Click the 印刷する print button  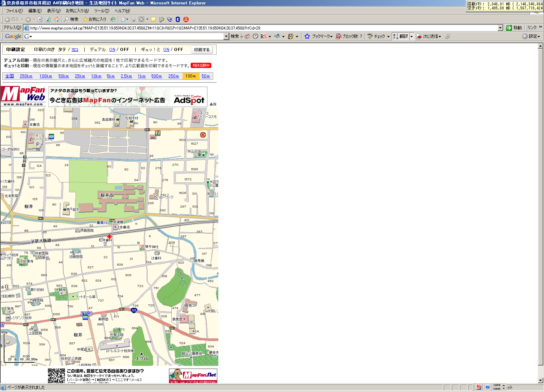point(202,50)
